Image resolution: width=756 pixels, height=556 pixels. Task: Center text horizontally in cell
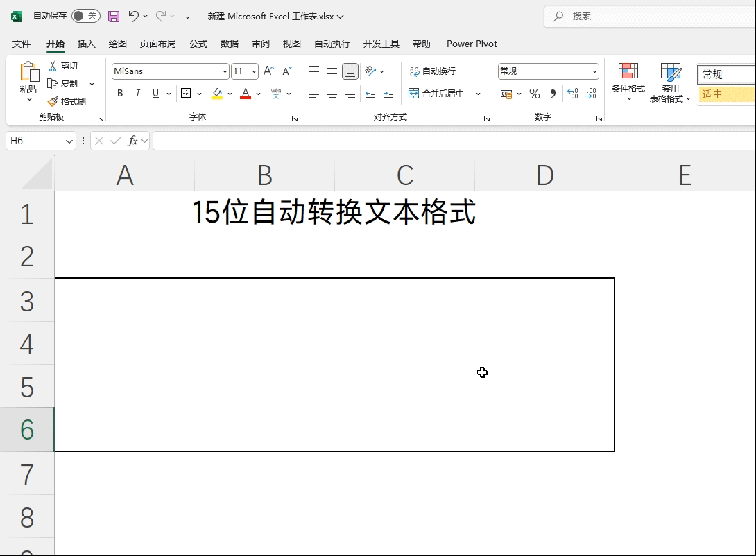[x=332, y=94]
